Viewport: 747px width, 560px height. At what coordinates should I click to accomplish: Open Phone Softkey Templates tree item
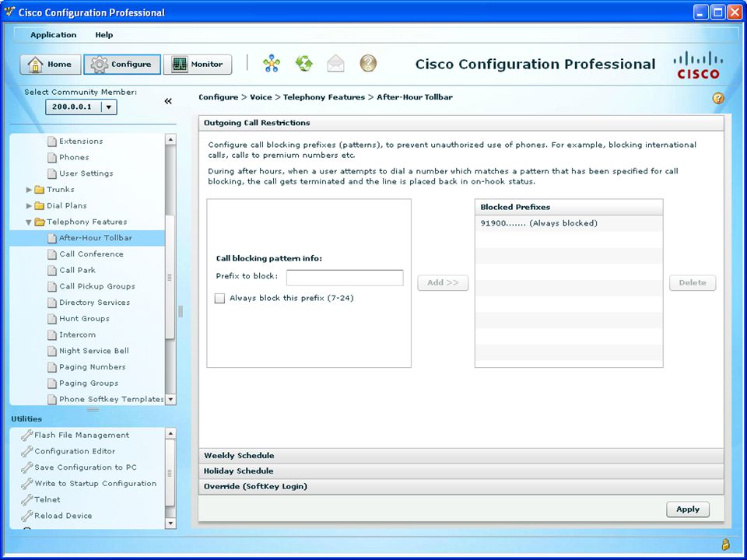pyautogui.click(x=106, y=399)
